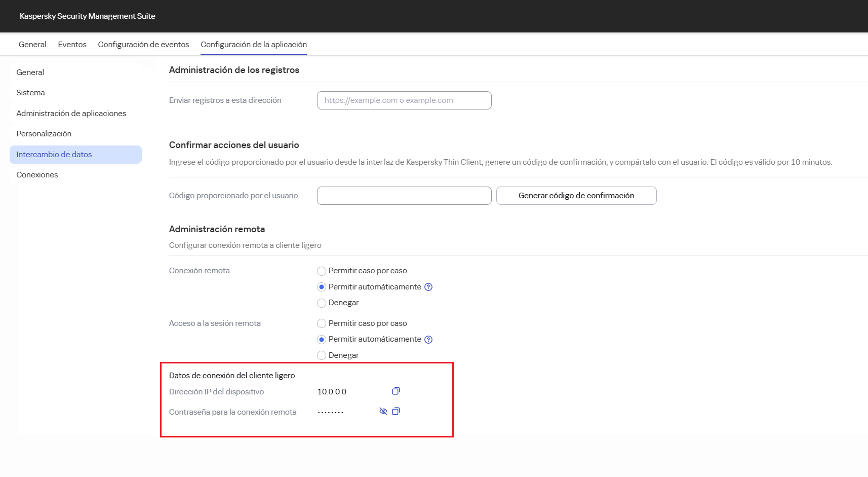Select Sistema in the sidebar
Image resolution: width=868 pixels, height=477 pixels.
click(x=30, y=92)
